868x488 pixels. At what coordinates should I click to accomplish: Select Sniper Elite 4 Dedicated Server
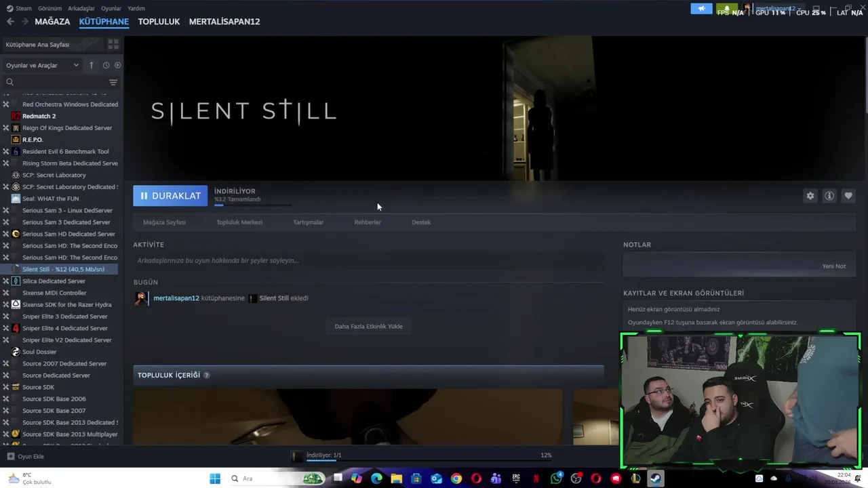pos(65,328)
